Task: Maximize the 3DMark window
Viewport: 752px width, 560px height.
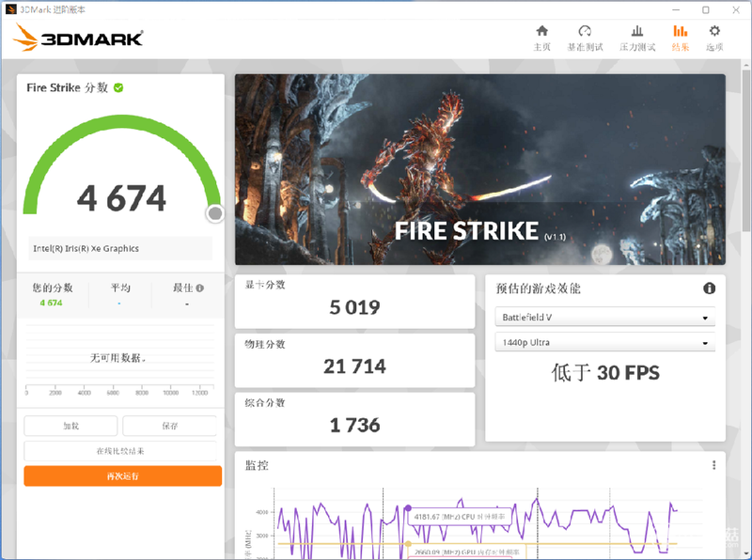Action: coord(706,9)
